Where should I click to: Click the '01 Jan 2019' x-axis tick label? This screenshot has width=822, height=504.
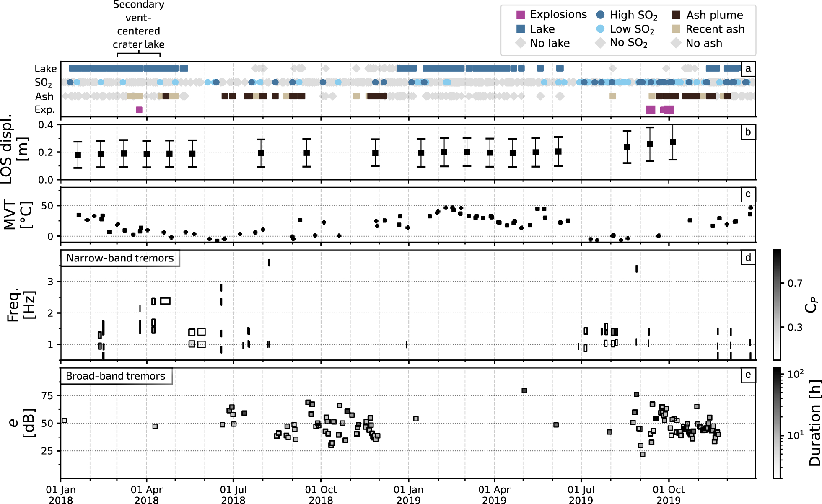pos(409,495)
